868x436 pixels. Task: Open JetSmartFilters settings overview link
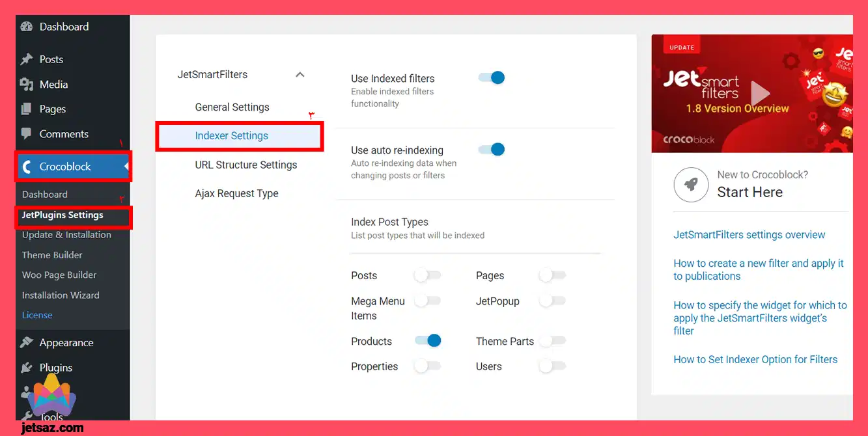click(749, 235)
